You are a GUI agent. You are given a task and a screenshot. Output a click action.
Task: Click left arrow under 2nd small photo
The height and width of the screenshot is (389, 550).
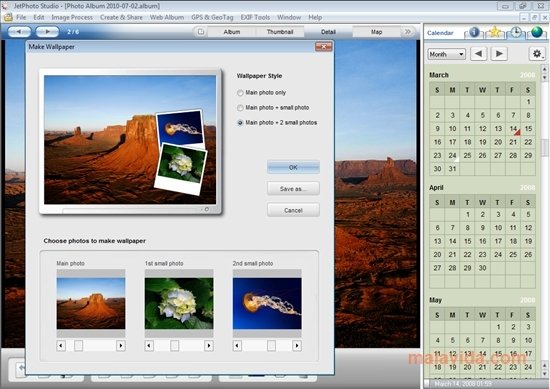(x=237, y=346)
